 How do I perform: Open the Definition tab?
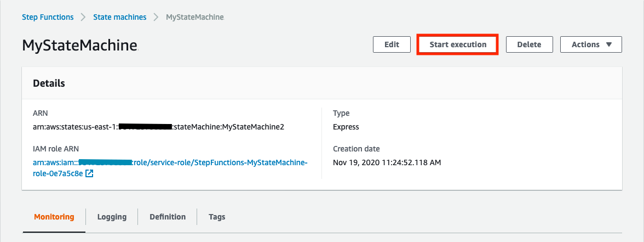(x=168, y=217)
